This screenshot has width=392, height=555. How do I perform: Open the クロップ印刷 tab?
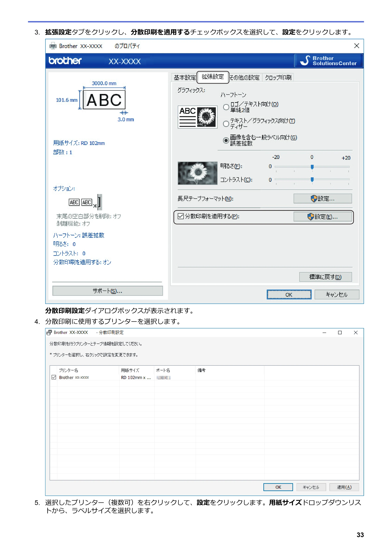click(x=278, y=78)
